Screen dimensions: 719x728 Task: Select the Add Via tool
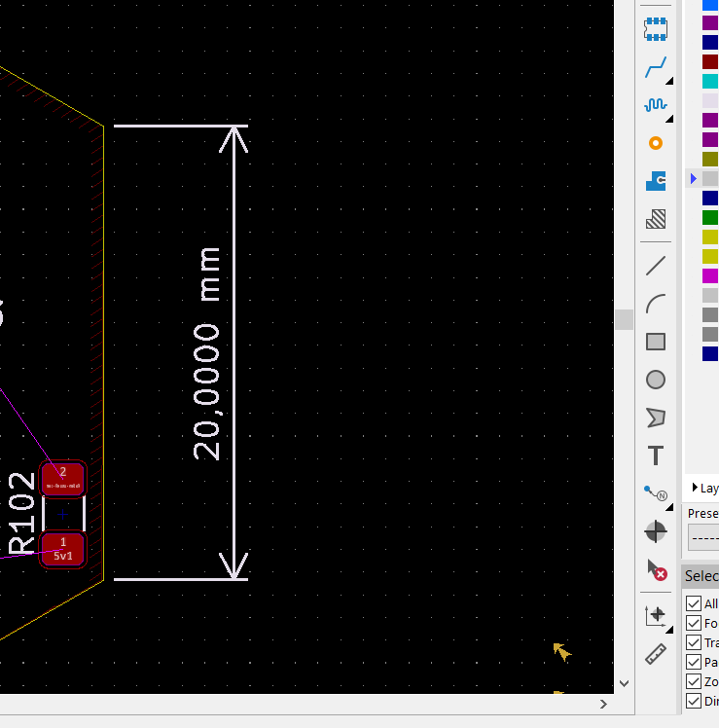pyautogui.click(x=656, y=143)
